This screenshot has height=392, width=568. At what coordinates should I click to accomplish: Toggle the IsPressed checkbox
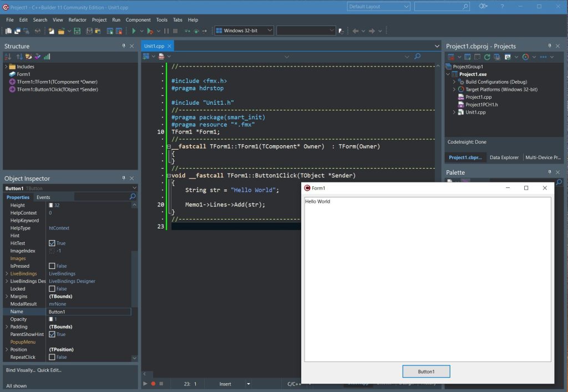(x=52, y=266)
